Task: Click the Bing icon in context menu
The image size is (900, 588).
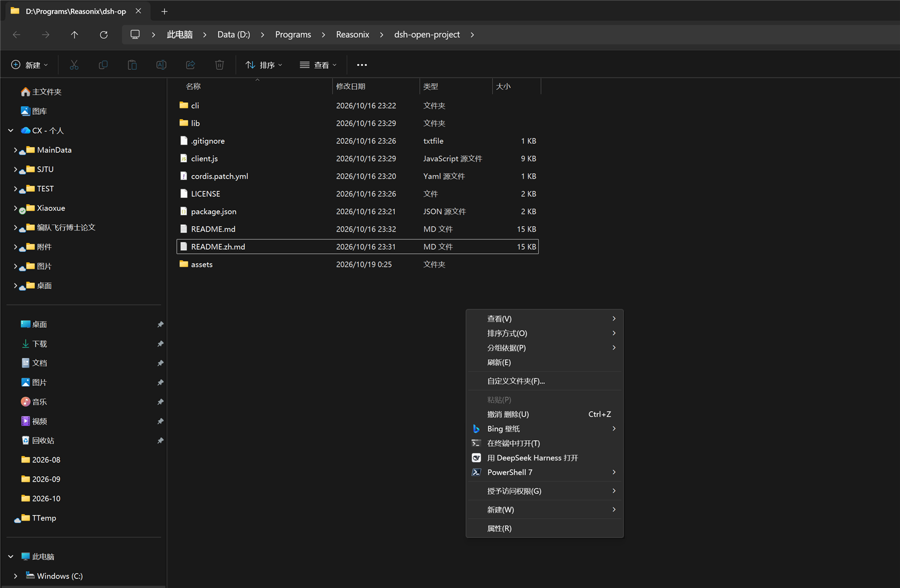Action: click(x=476, y=429)
